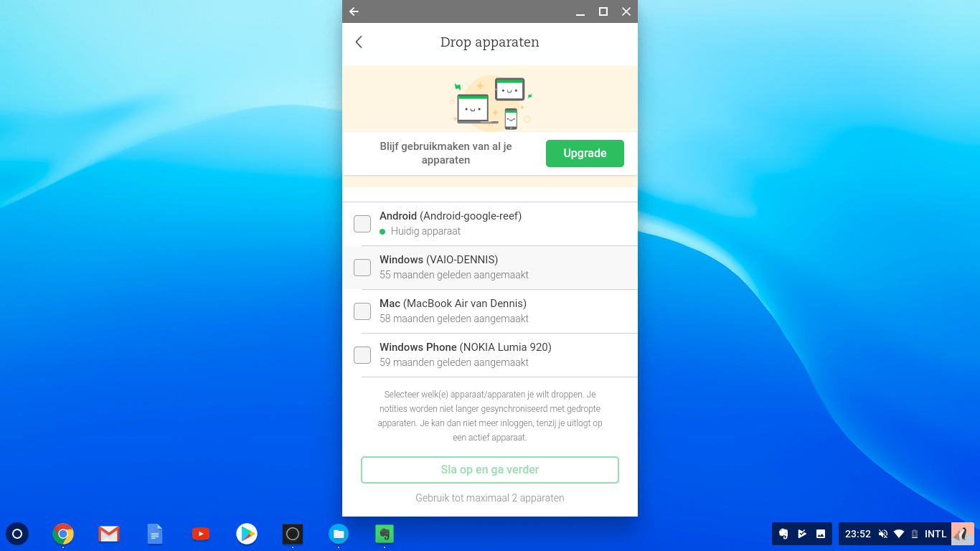980x551 pixels.
Task: Launch Google Docs from the shelf
Action: (155, 534)
